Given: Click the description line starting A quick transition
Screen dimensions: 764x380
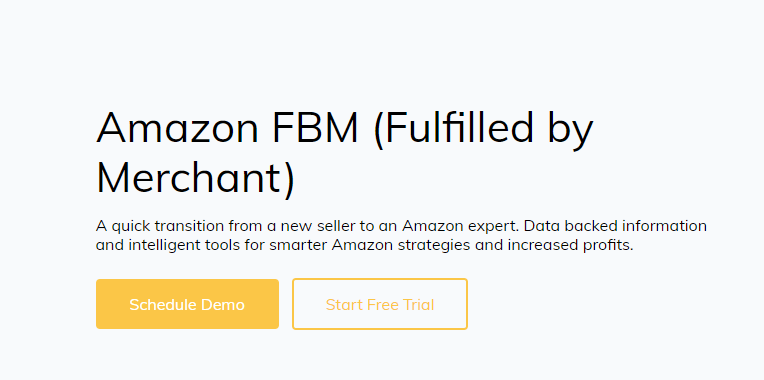Looking at the screenshot, I should pyautogui.click(x=401, y=226).
